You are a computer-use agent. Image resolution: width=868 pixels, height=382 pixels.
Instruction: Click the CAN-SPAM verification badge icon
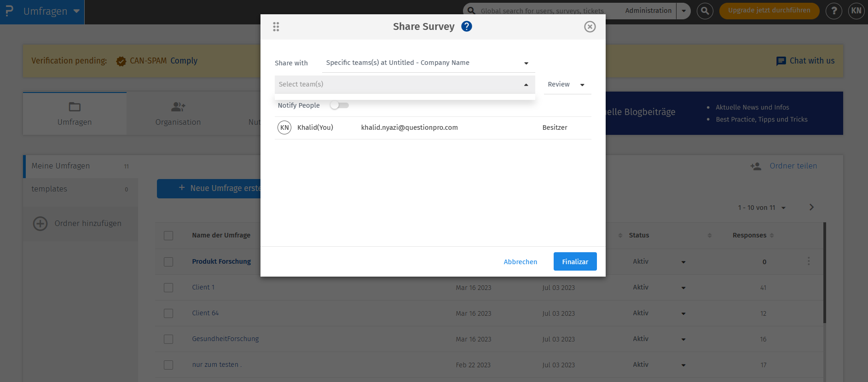[121, 61]
